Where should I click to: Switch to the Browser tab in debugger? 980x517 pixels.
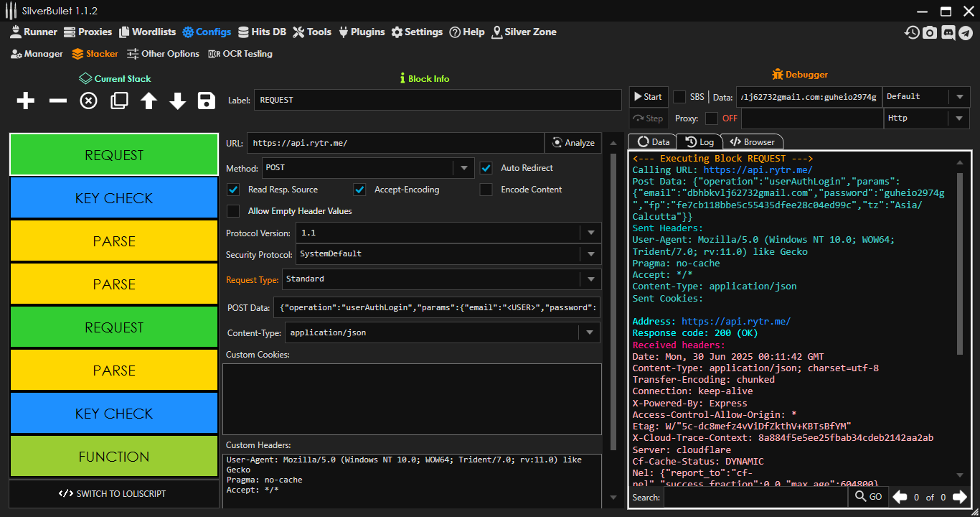[753, 142]
